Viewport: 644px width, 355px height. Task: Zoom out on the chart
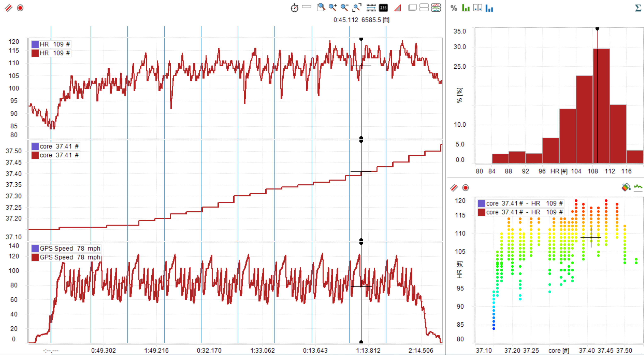tap(345, 8)
